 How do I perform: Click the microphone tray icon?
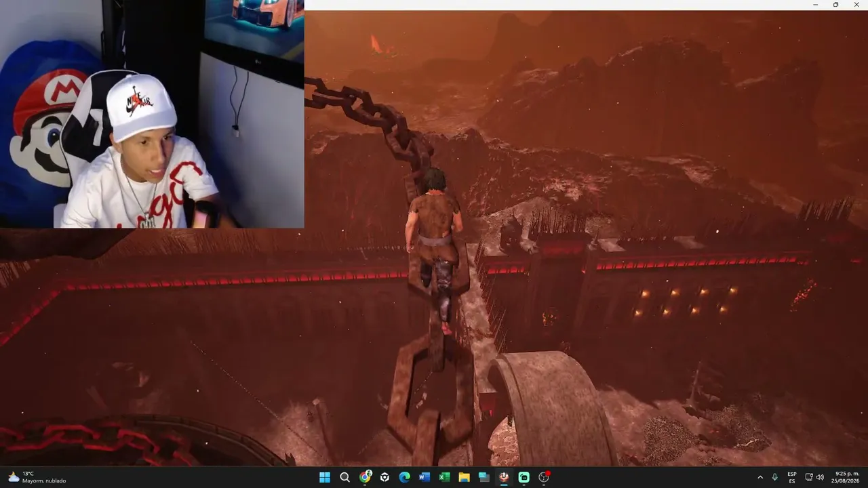pos(774,477)
